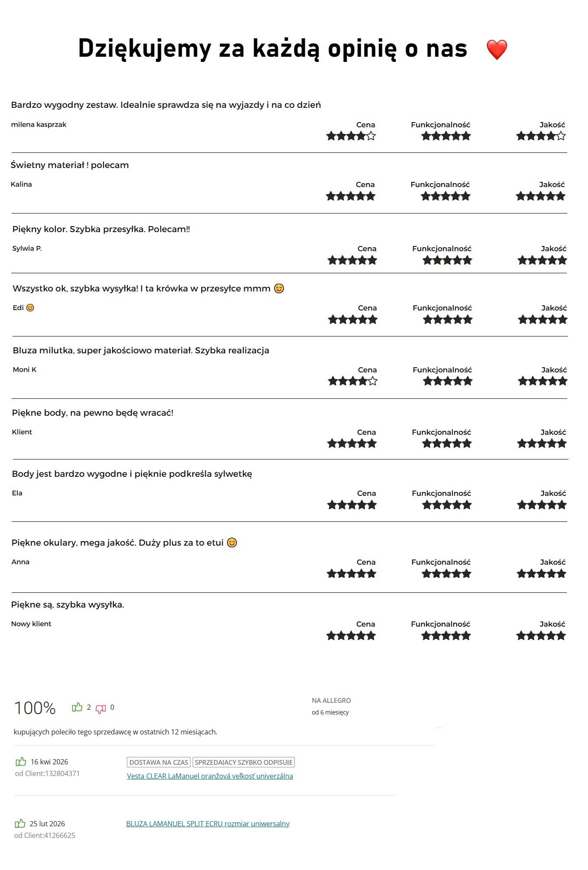The height and width of the screenshot is (870, 588).
Task: Click milena kasprzak's Jakość star rating
Action: [x=541, y=136]
